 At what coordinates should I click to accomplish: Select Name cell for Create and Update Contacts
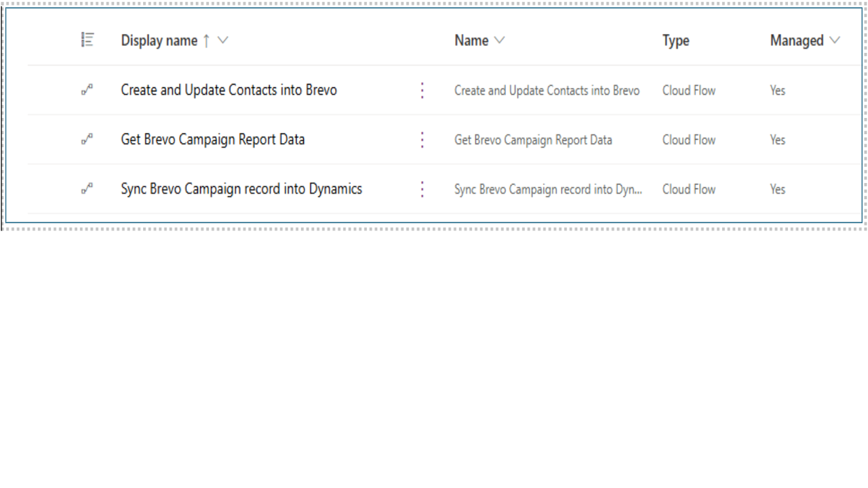[547, 90]
